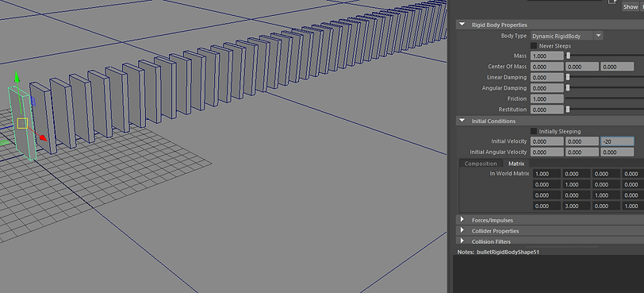644x293 pixels.
Task: Click the Show button
Action: (x=631, y=6)
